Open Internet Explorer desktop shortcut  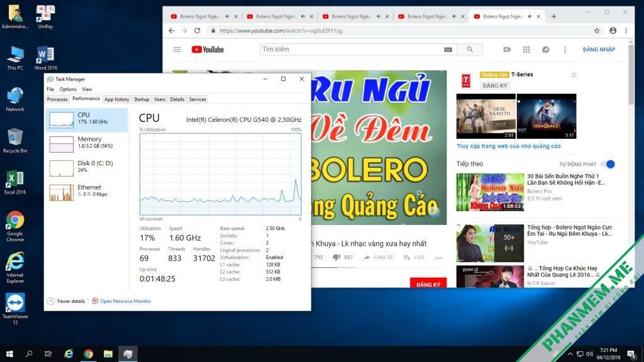(15, 268)
